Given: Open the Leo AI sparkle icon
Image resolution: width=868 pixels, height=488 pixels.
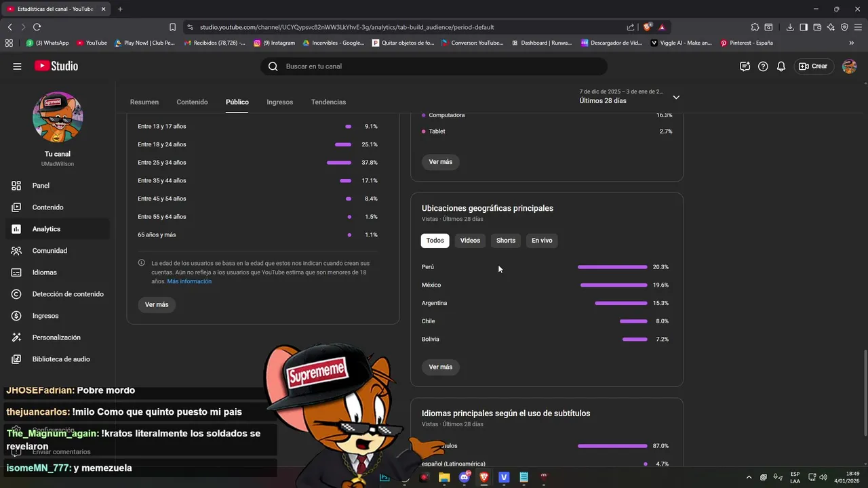Looking at the screenshot, I should tap(831, 27).
